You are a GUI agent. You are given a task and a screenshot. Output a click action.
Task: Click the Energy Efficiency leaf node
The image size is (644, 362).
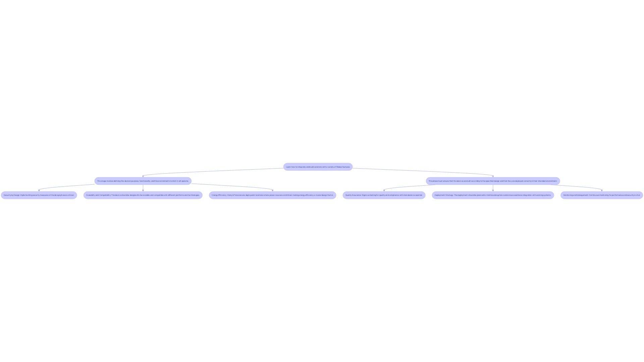pyautogui.click(x=272, y=195)
